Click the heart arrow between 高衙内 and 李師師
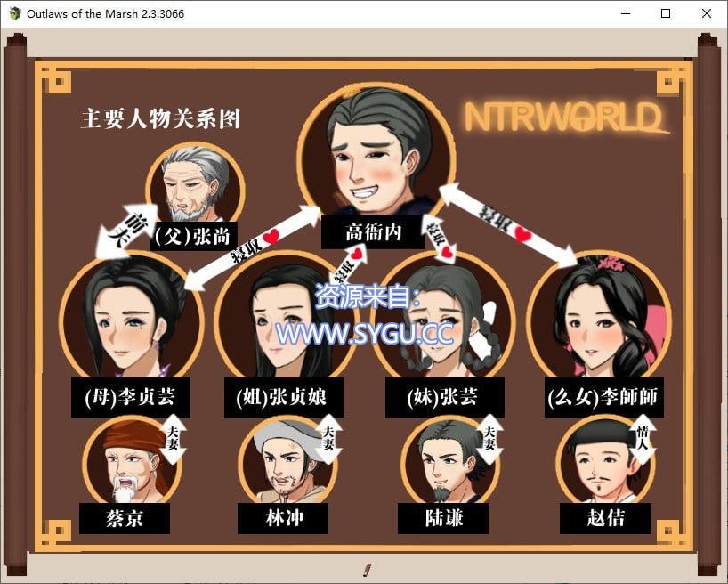Image resolution: width=728 pixels, height=584 pixels. point(507,225)
